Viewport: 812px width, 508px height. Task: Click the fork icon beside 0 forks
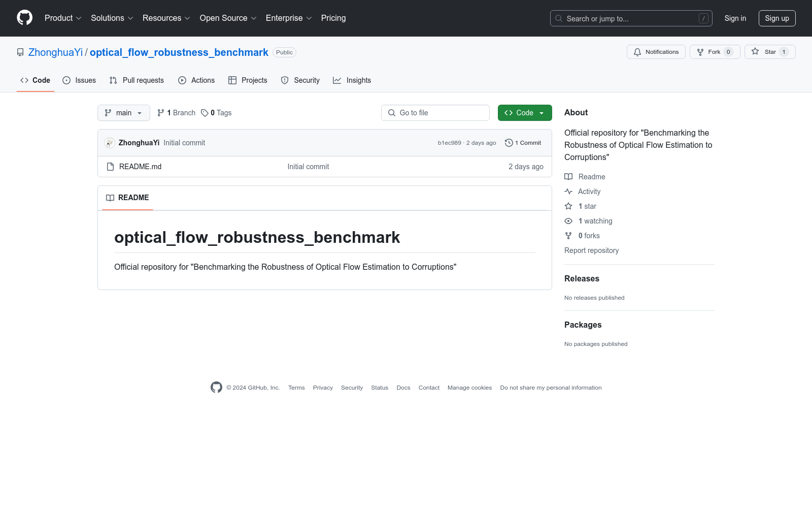tap(568, 236)
